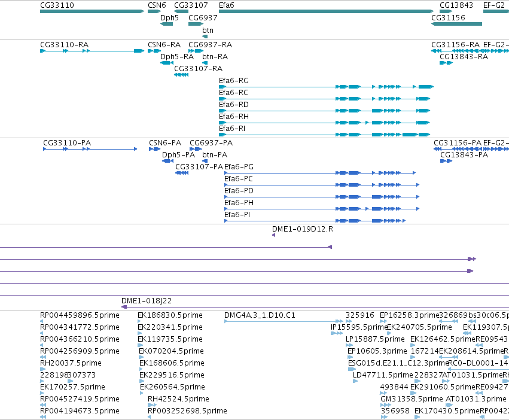Image resolution: width=509 pixels, height=420 pixels.
Task: Select the Efa6-PG protein
Action: click(320, 173)
